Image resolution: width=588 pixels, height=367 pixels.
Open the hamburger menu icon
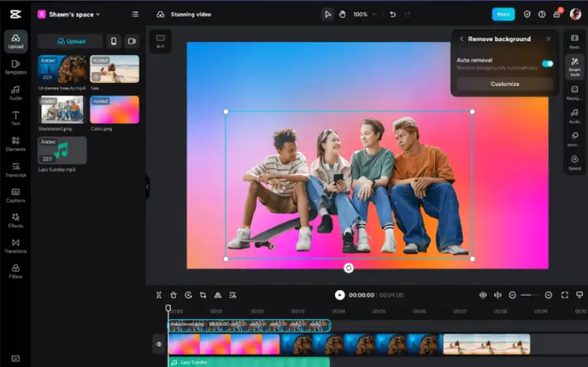click(135, 14)
